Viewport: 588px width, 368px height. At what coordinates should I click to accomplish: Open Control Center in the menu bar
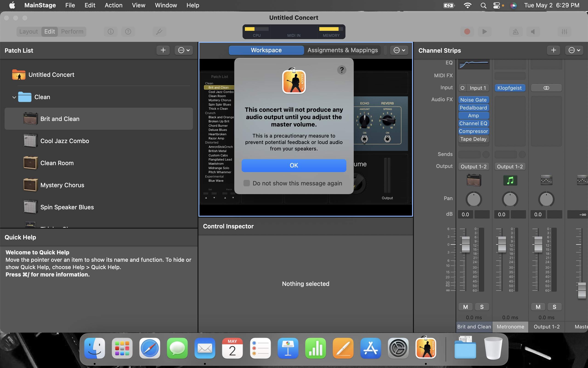click(x=497, y=5)
